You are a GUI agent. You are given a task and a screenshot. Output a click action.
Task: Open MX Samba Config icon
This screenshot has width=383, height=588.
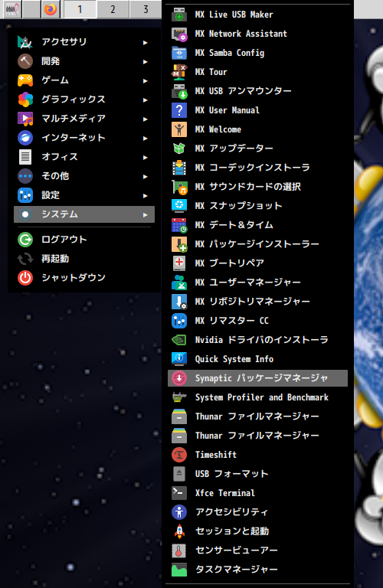click(x=179, y=53)
